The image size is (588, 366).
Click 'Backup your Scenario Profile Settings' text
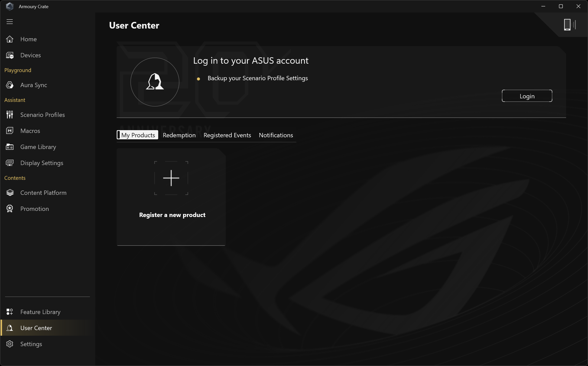[258, 78]
